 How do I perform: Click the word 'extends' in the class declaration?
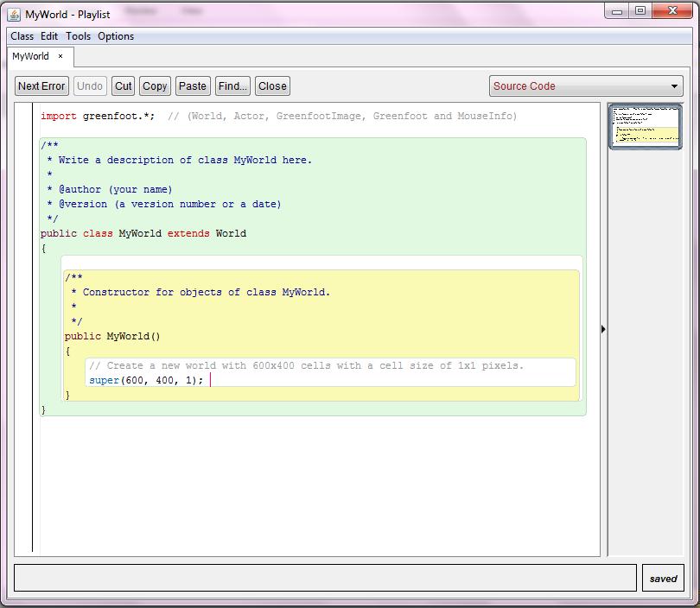point(188,233)
